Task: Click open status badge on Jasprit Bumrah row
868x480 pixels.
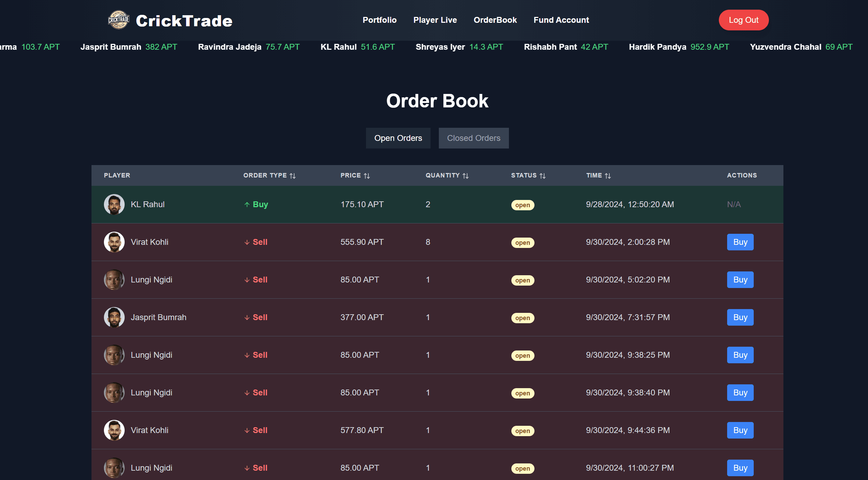Action: tap(523, 318)
